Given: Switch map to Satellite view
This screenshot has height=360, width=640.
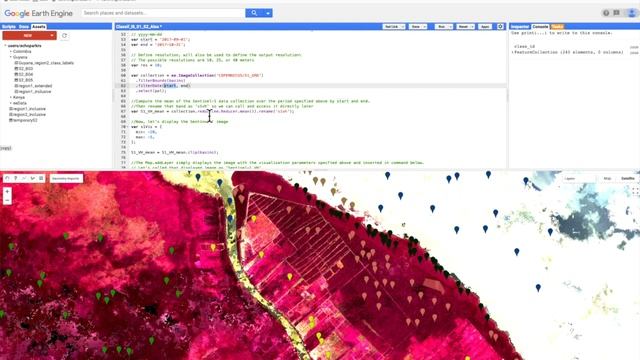Looking at the screenshot, I should point(627,178).
